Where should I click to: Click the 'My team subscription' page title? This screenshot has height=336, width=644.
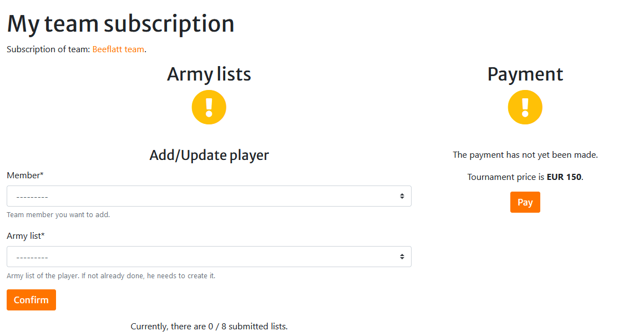[120, 24]
